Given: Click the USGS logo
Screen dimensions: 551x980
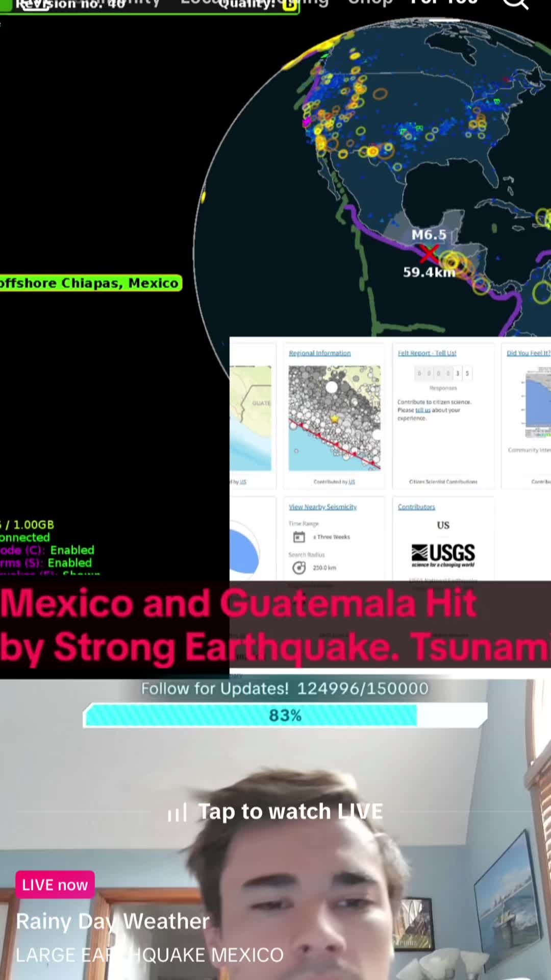Looking at the screenshot, I should (443, 555).
